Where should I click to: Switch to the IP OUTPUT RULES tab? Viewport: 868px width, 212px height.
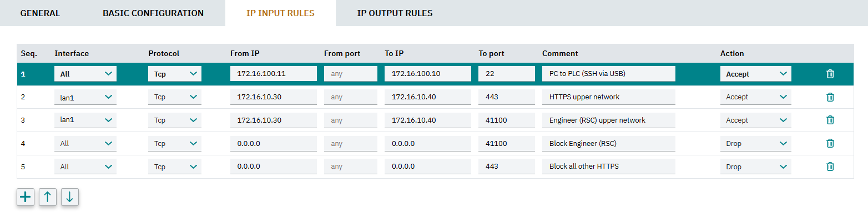[395, 13]
